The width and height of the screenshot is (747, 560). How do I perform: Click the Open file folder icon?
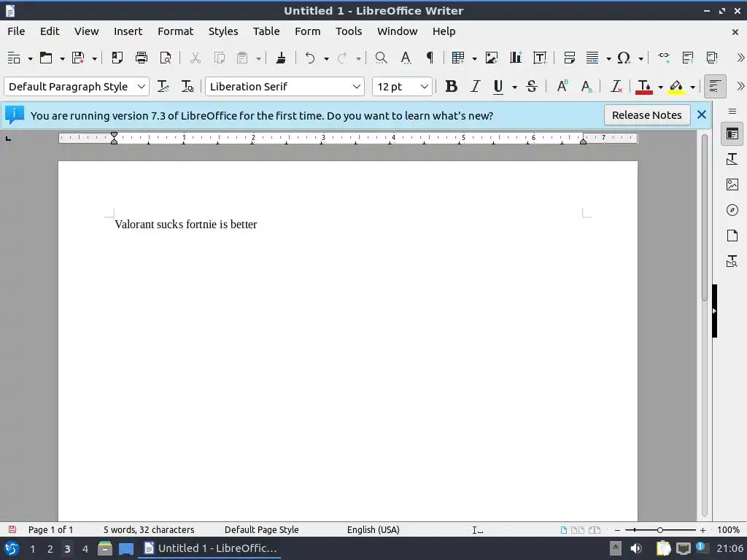[x=46, y=58]
